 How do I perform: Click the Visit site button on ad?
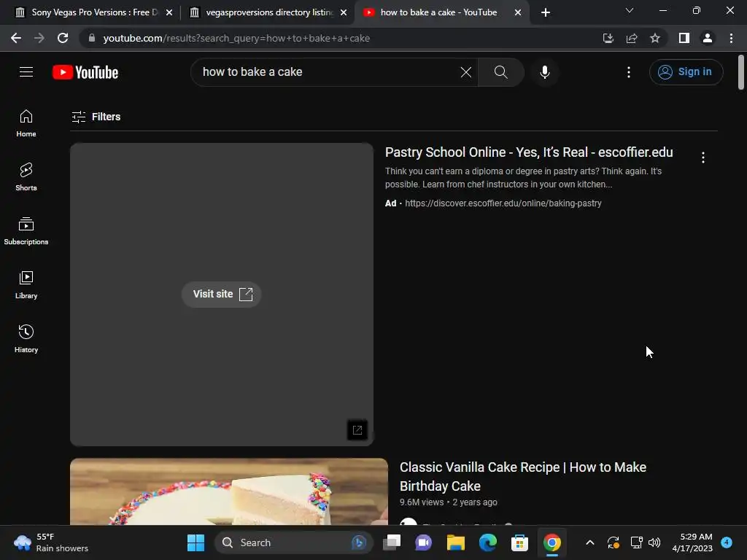pyautogui.click(x=222, y=295)
